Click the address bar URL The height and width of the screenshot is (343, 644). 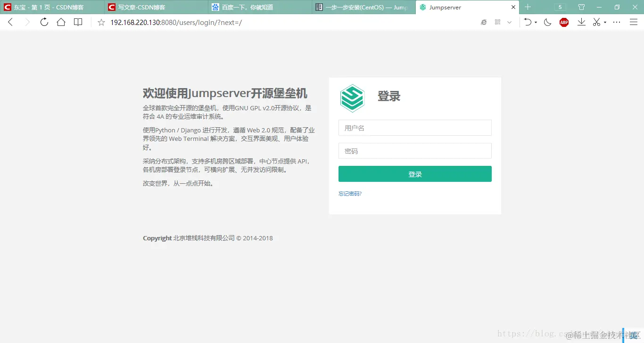pyautogui.click(x=176, y=22)
